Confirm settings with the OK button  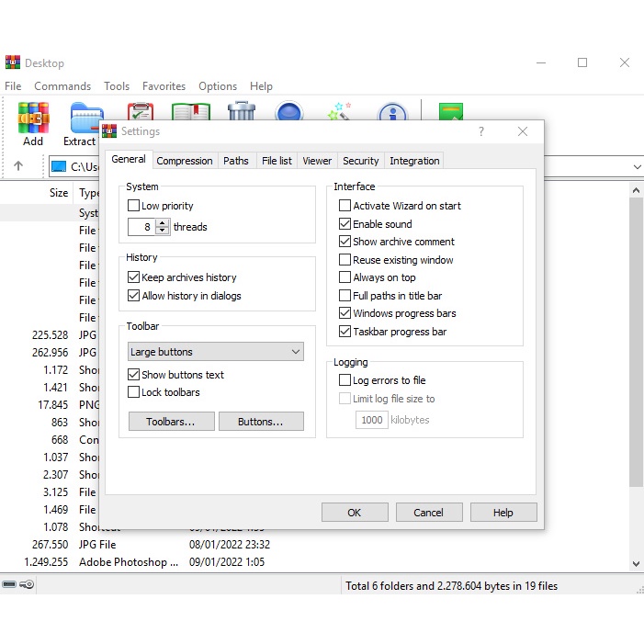[354, 513]
